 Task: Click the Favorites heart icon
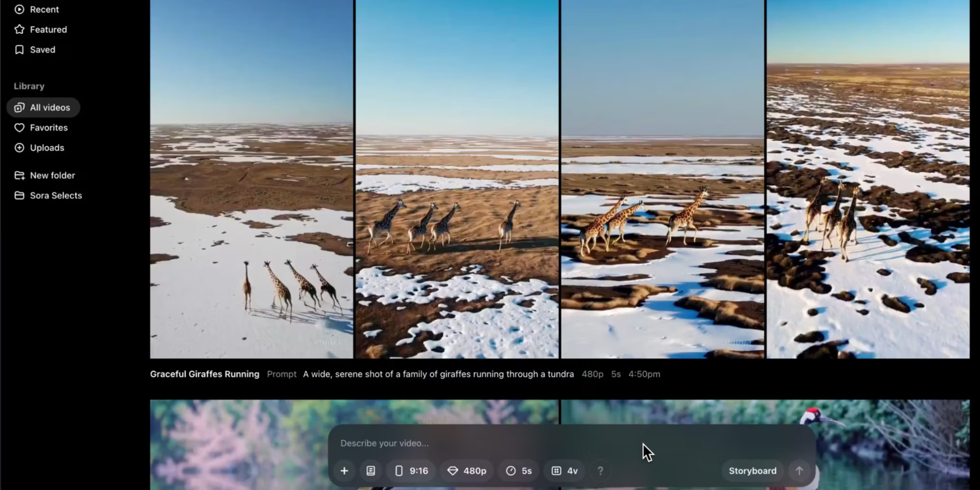click(x=20, y=128)
